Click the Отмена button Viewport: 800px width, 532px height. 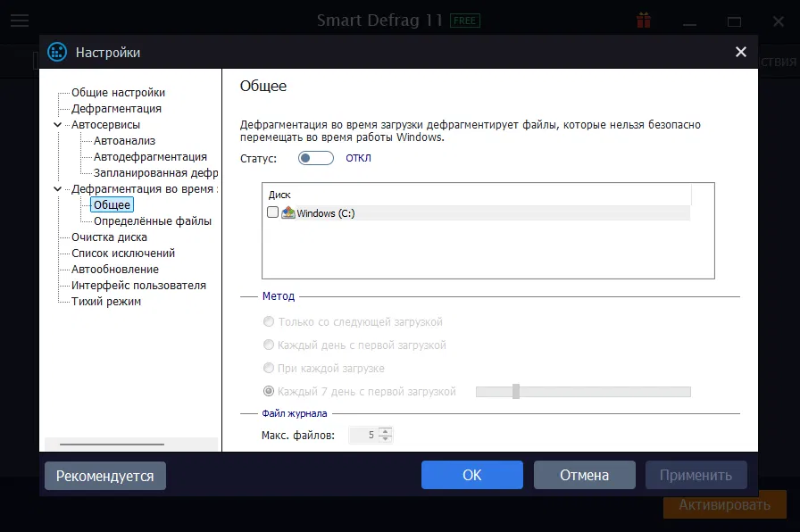(584, 475)
